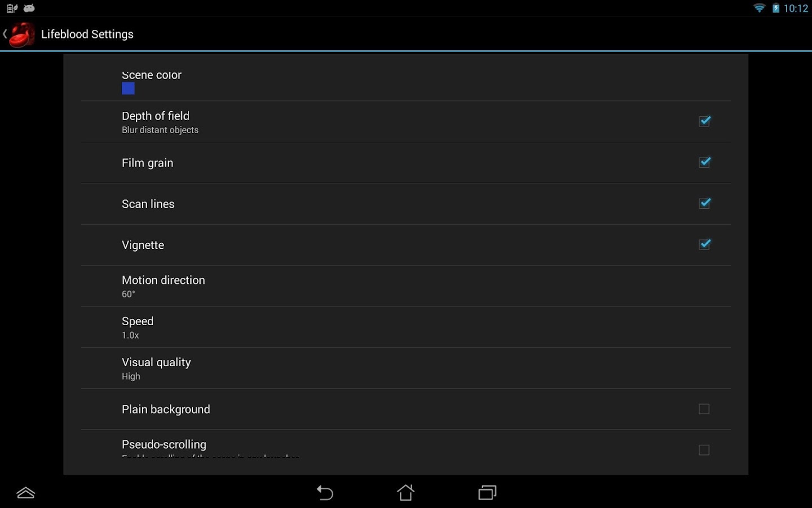Click the blue Scene color swatch
This screenshot has height=508, width=812.
[x=128, y=89]
